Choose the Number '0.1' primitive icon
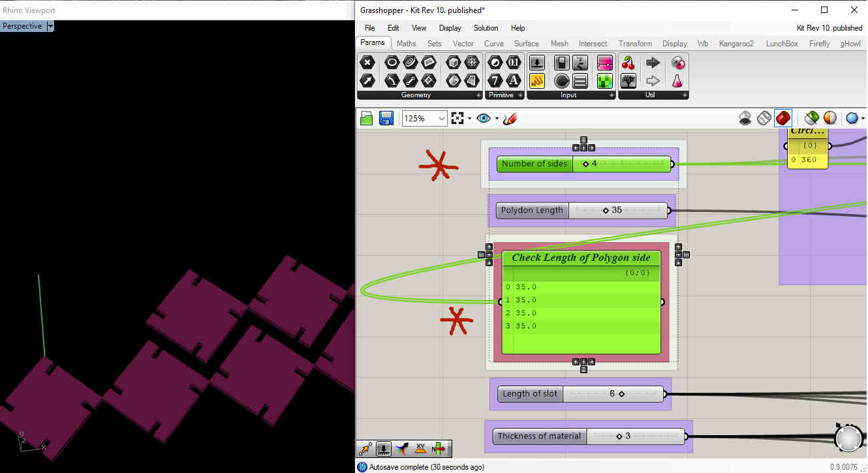 (x=514, y=63)
